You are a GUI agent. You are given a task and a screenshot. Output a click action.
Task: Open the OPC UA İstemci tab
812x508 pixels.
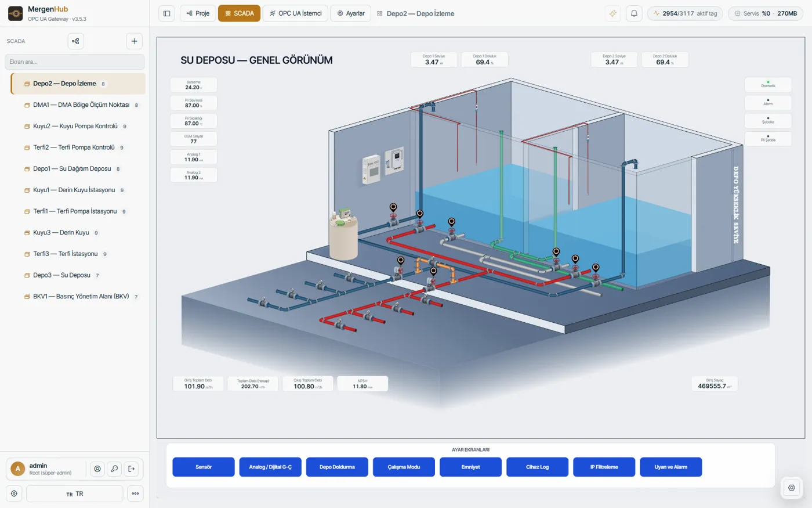[295, 13]
